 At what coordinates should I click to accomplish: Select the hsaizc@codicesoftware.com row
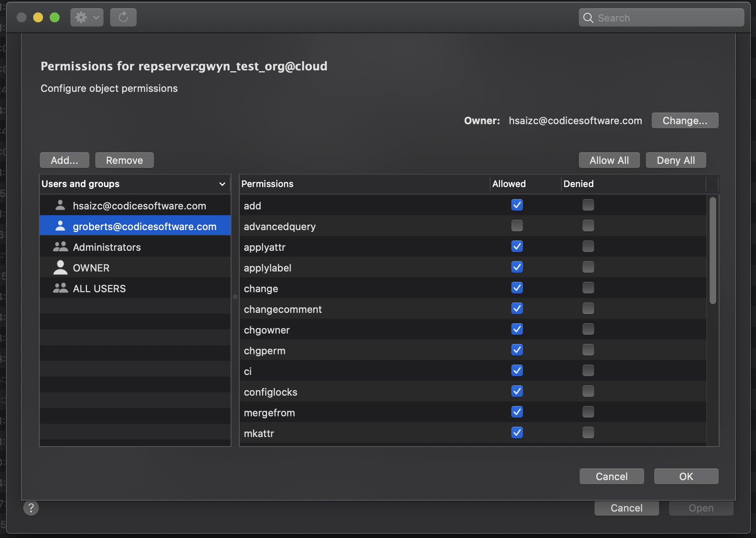[140, 205]
